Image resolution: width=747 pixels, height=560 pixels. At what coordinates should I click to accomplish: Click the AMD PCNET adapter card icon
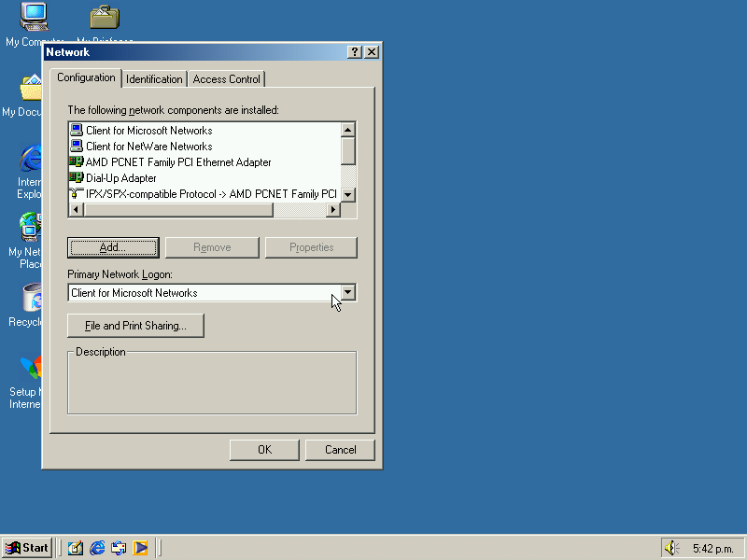(77, 161)
